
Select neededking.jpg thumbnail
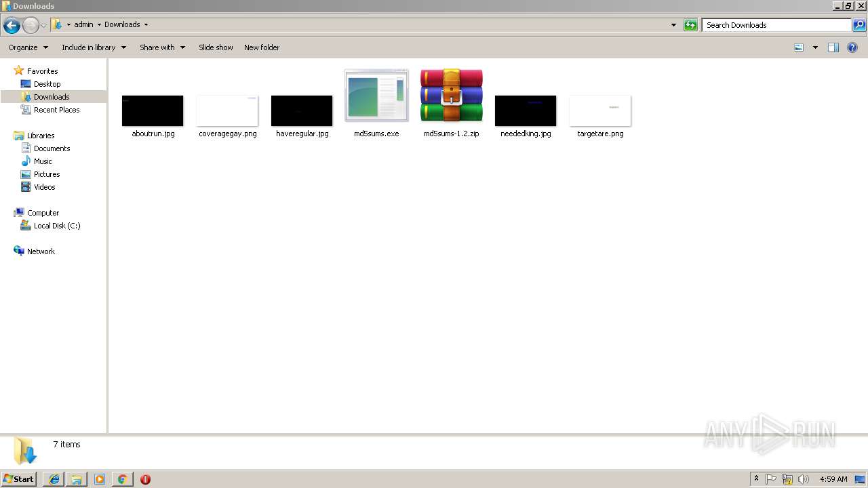pos(526,110)
